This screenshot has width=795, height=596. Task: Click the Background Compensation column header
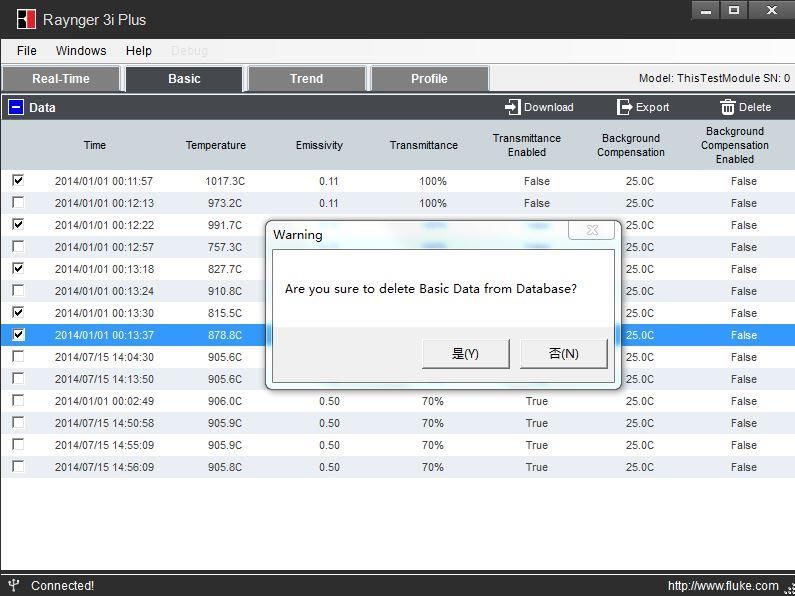(631, 145)
